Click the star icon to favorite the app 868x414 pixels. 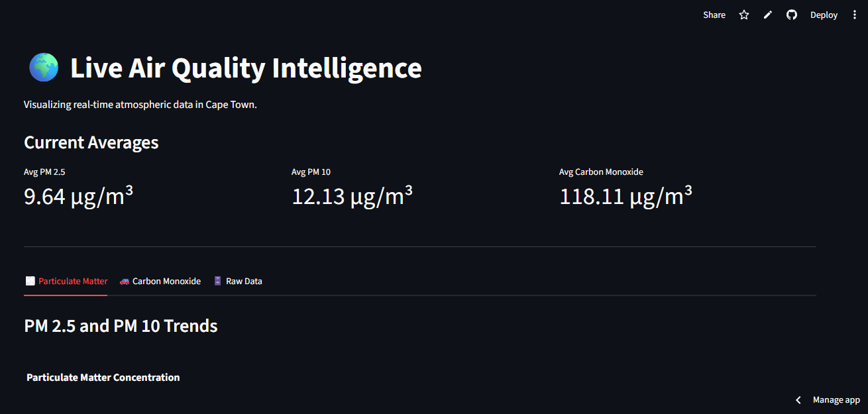743,15
